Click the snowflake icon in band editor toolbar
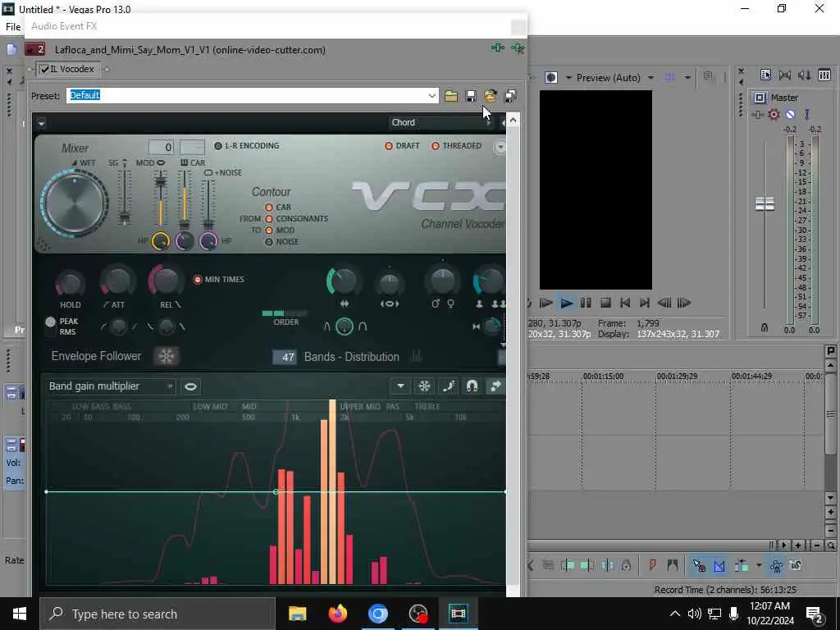The height and width of the screenshot is (630, 840). coord(424,386)
